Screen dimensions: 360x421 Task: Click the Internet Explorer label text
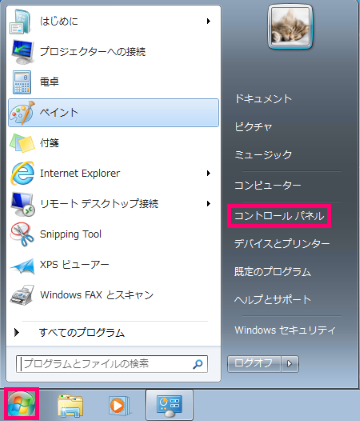(x=80, y=173)
